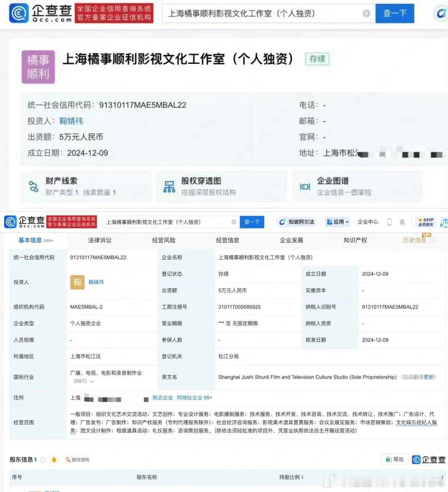
Task: Open the 应用 dropdown menu
Action: (x=338, y=222)
